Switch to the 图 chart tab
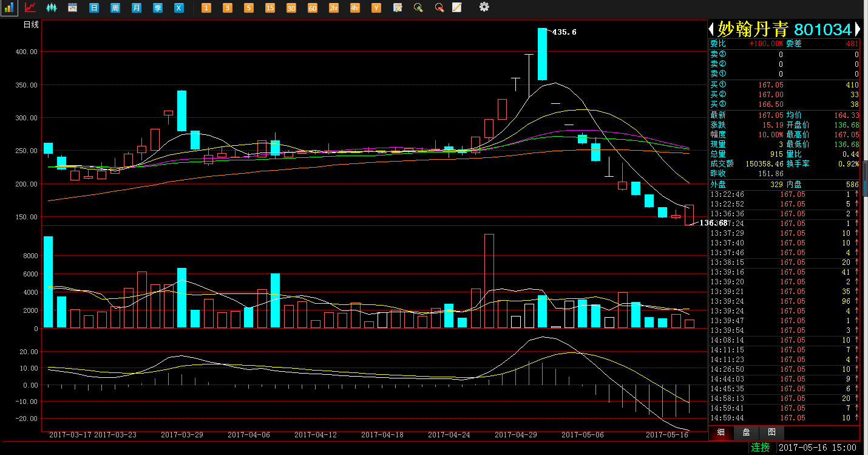 pyautogui.click(x=771, y=433)
